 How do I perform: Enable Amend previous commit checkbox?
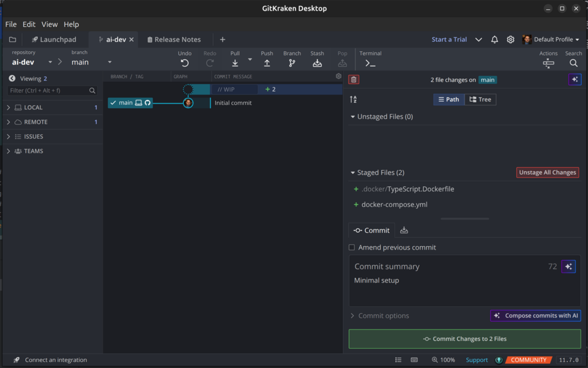coord(352,247)
